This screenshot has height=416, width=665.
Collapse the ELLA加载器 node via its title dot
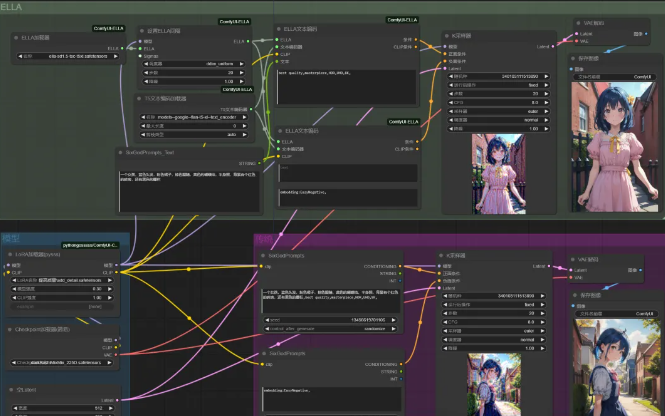tap(16, 38)
